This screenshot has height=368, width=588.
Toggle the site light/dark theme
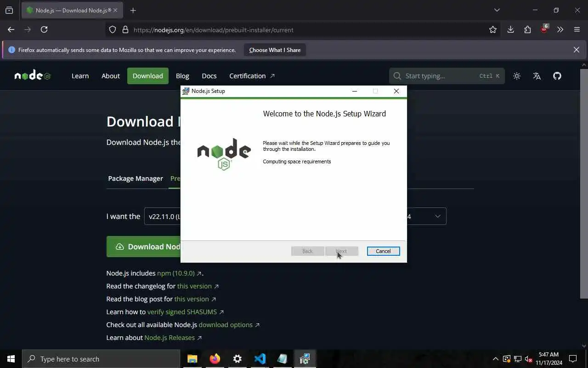pyautogui.click(x=517, y=76)
